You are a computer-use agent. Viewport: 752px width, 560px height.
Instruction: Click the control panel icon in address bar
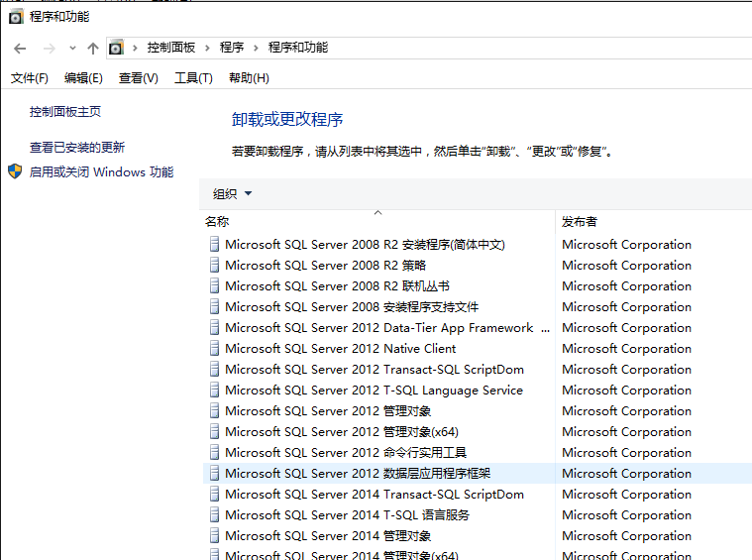tap(116, 48)
